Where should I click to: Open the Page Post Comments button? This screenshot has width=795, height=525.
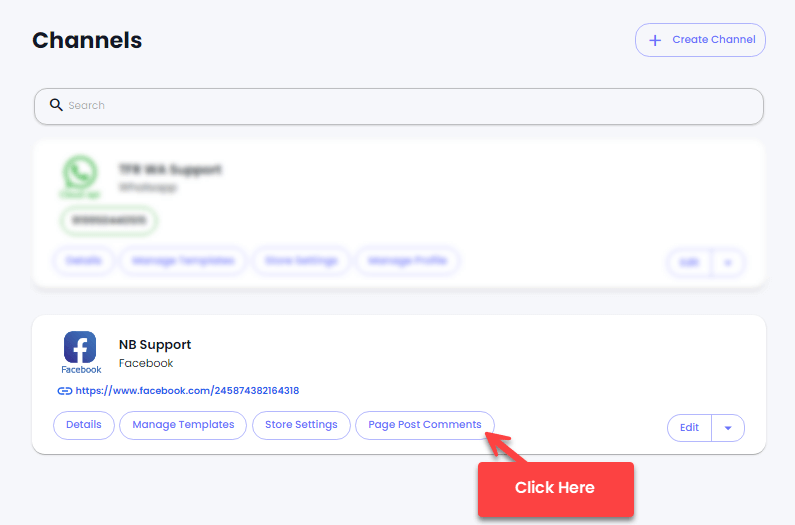click(x=425, y=425)
